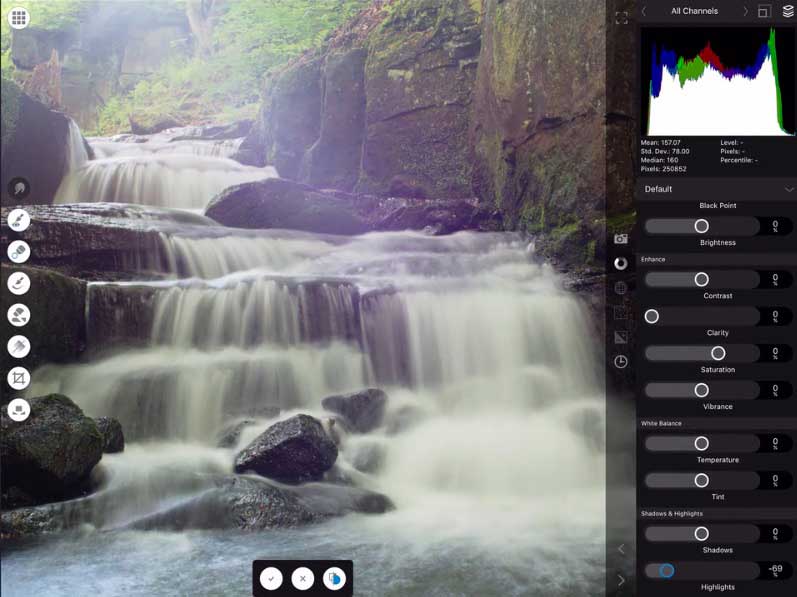Click the Clarity slider handle
Viewport: 797px width, 597px height.
[652, 317]
